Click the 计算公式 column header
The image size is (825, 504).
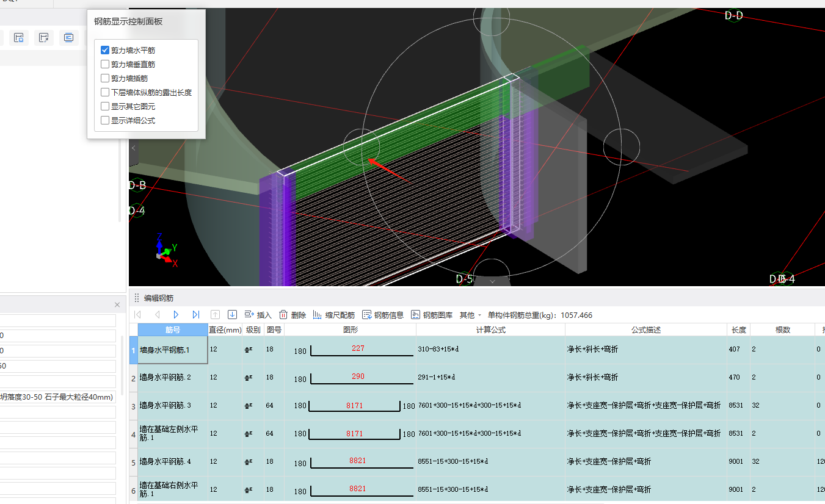point(491,329)
